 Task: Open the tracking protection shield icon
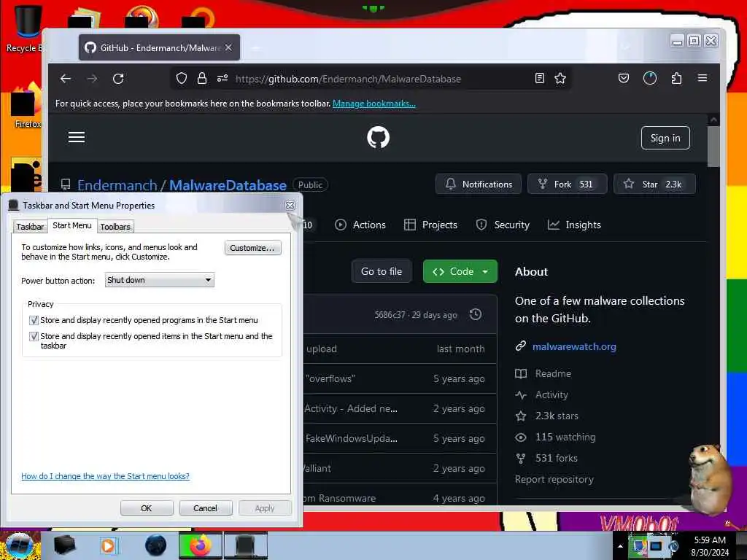(x=182, y=78)
